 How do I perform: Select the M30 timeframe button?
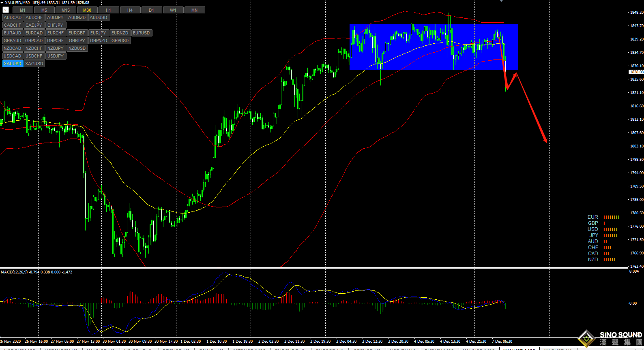(87, 10)
